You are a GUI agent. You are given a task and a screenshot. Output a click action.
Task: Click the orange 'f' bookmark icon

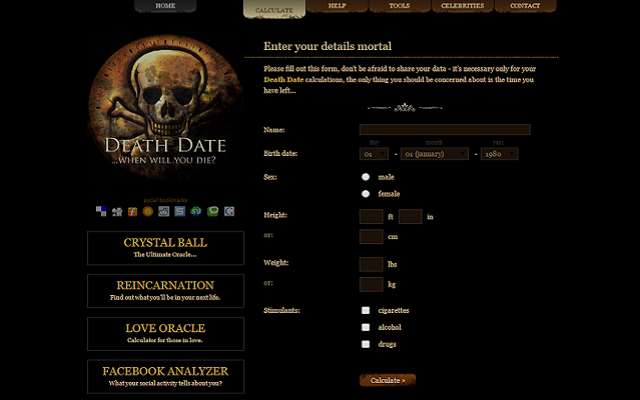pos(133,211)
